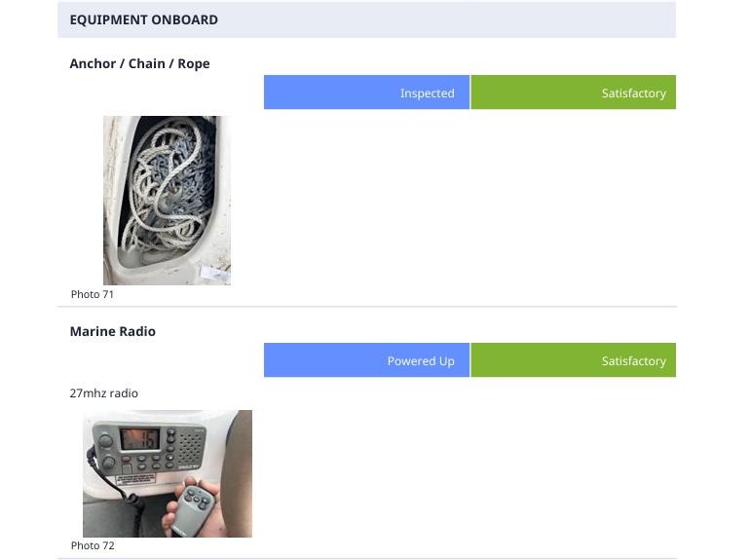Select the Anchor / Chain / Rope heading
The image size is (752, 560).
click(139, 63)
